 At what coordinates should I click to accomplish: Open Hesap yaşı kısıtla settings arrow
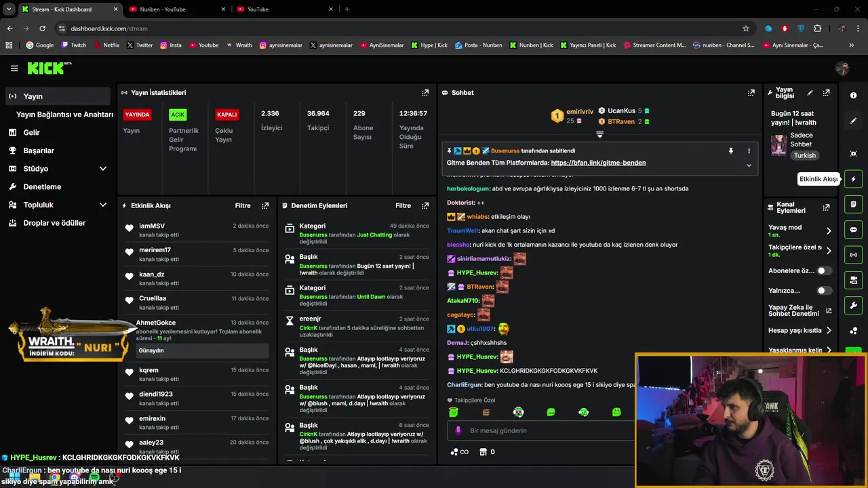click(x=829, y=331)
